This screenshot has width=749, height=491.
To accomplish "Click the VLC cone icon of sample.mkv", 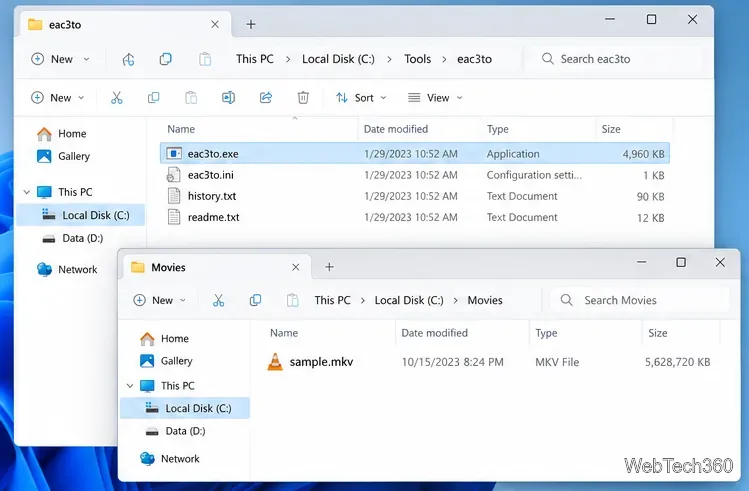I will pos(275,362).
